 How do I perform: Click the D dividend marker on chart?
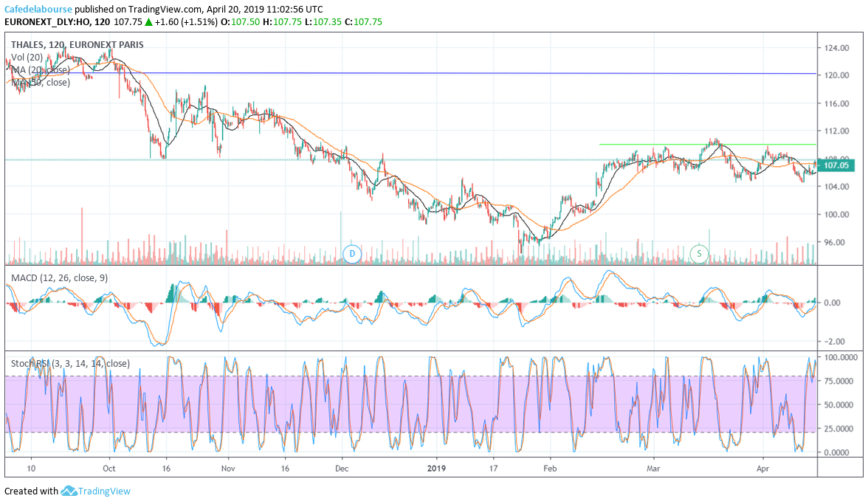pos(352,254)
